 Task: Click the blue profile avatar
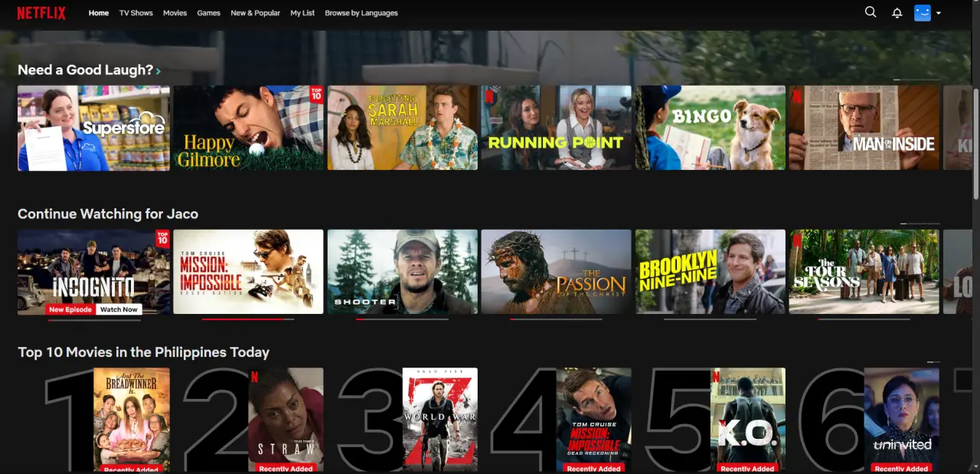coord(923,13)
